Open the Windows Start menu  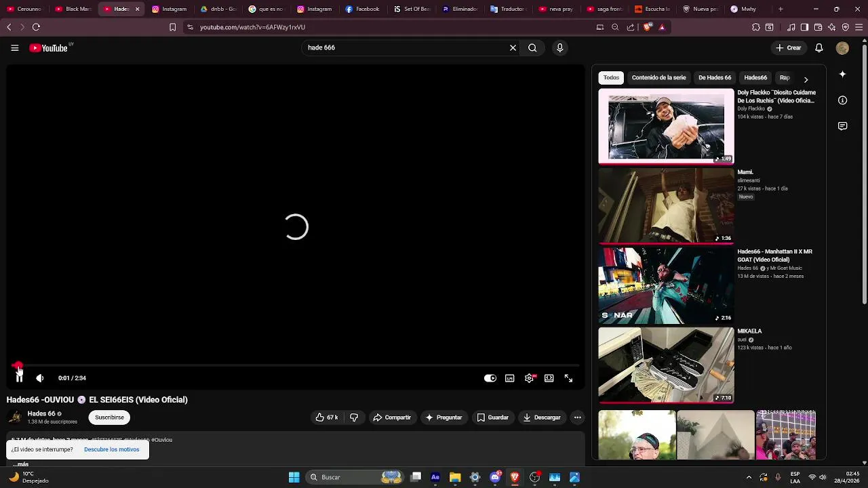(294, 477)
